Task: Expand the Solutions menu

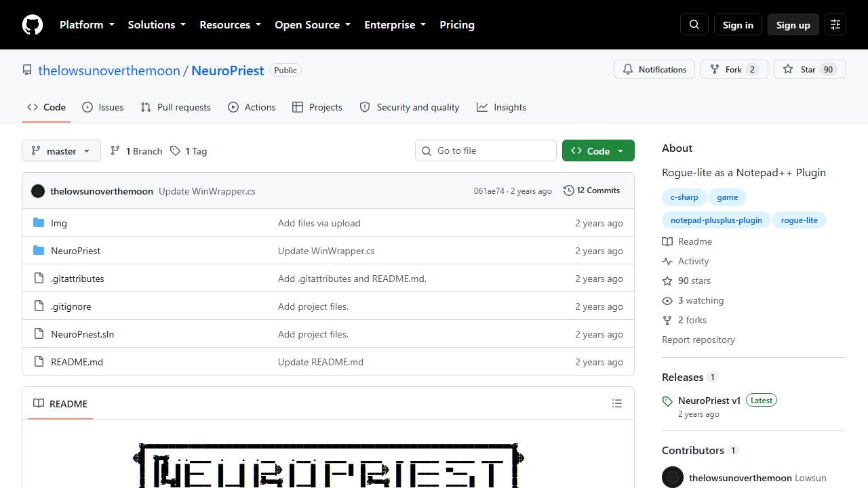Action: click(x=157, y=25)
